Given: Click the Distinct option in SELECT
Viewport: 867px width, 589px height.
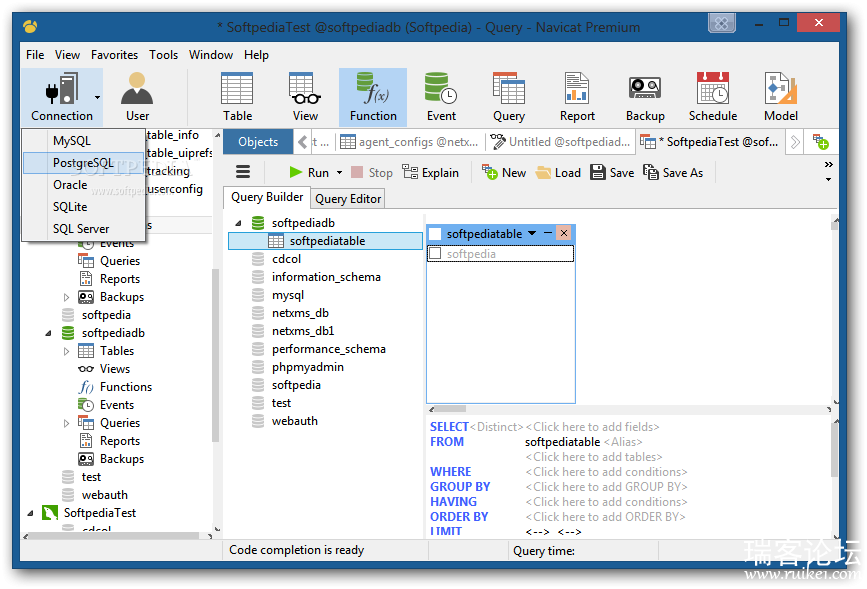Looking at the screenshot, I should [496, 427].
